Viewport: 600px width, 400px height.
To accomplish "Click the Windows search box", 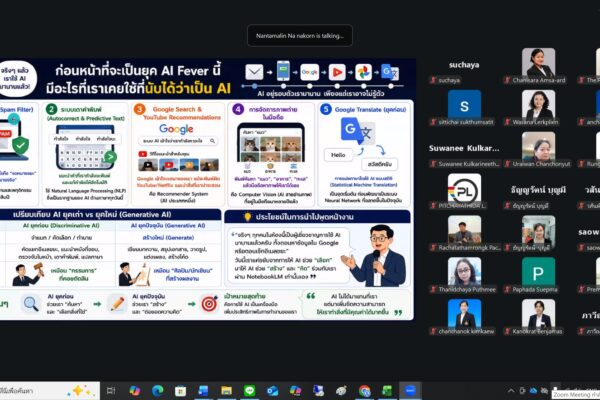I will pos(50,390).
